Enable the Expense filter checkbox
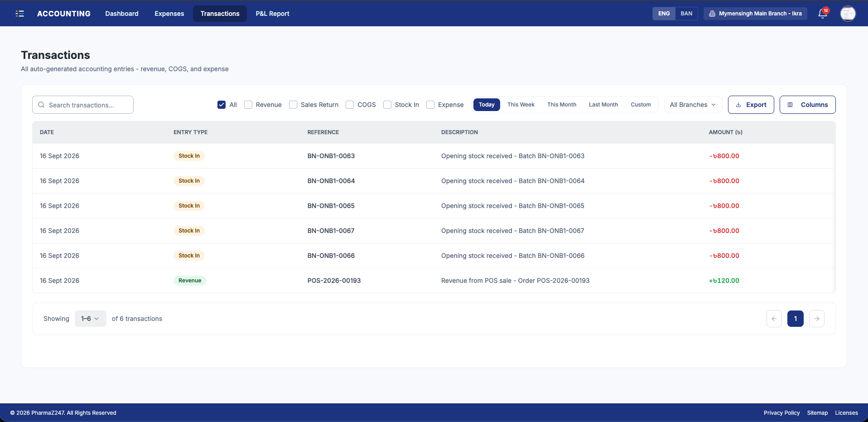This screenshot has height=422, width=868. coord(430,105)
